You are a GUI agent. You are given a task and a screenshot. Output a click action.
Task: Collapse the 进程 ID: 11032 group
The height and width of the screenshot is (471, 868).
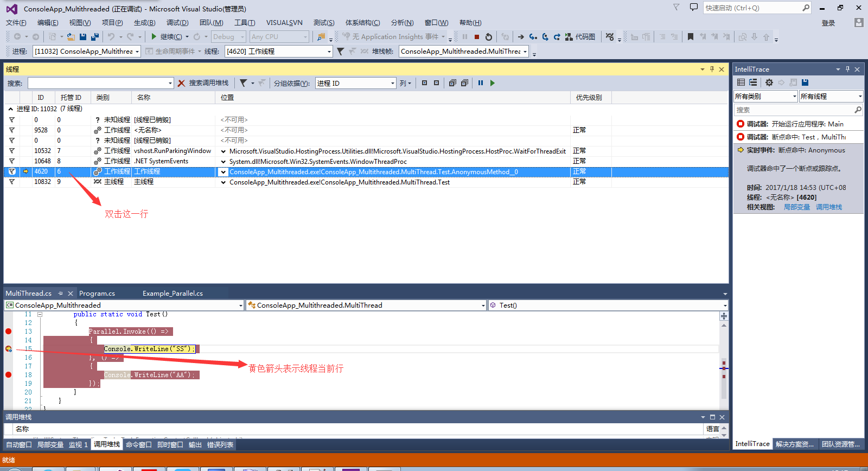tap(10, 109)
